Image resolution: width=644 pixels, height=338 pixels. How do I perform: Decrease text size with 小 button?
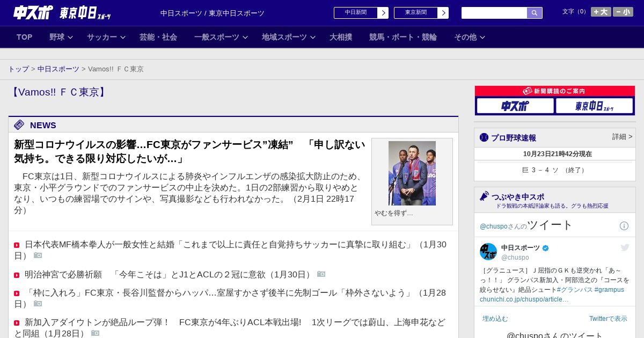click(x=623, y=12)
